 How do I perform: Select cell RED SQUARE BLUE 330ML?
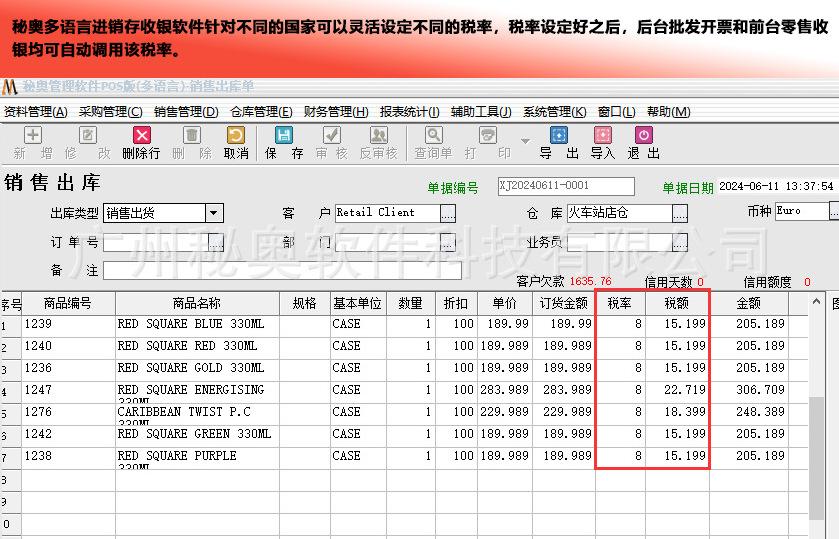tap(197, 324)
